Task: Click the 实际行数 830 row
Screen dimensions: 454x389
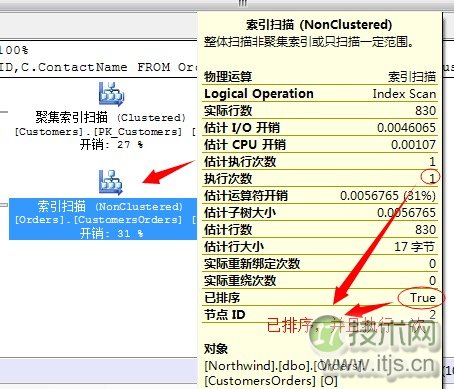Action: 320,111
